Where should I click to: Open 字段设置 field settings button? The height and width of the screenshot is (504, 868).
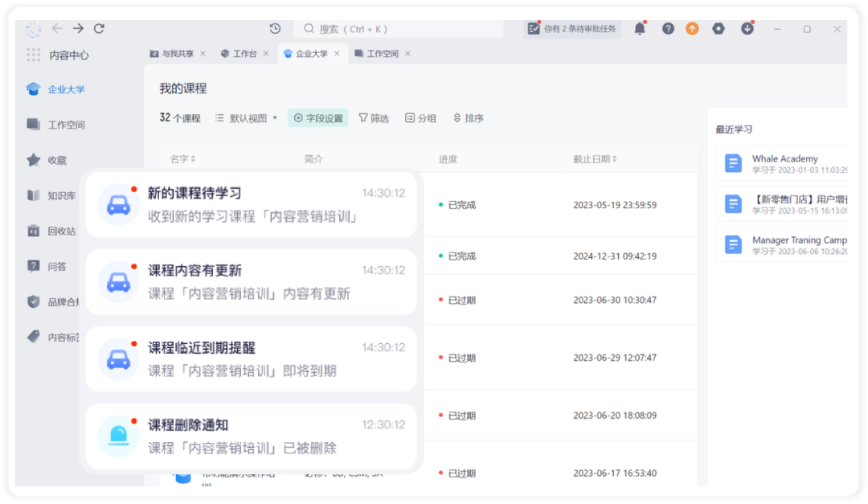click(x=318, y=118)
